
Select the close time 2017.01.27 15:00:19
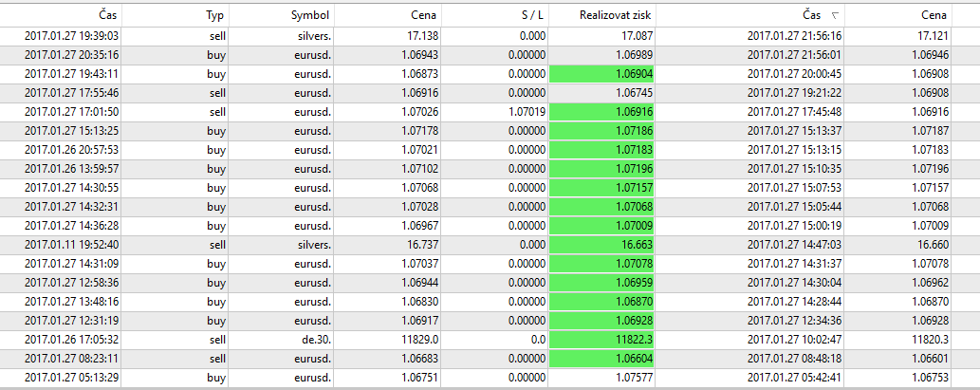click(794, 226)
